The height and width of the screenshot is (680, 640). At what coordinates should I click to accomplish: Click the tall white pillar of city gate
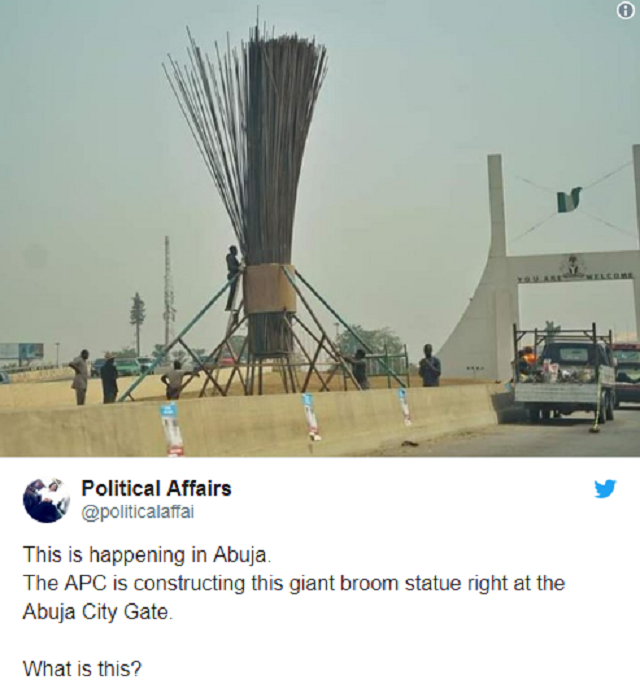(x=496, y=205)
